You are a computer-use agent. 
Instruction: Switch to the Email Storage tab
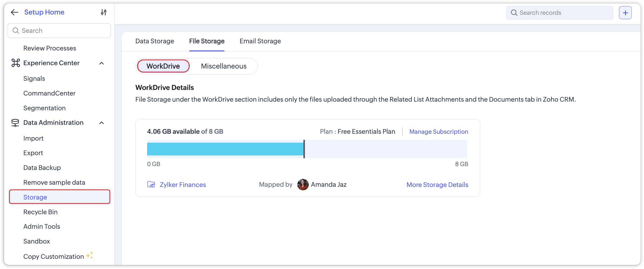(x=260, y=41)
